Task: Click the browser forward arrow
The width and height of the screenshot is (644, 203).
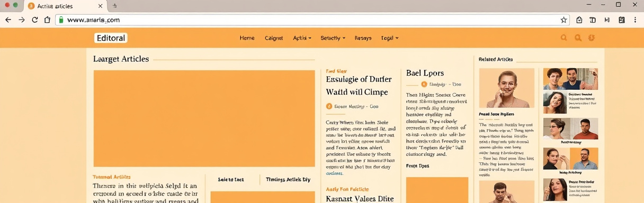Action: pyautogui.click(x=22, y=20)
